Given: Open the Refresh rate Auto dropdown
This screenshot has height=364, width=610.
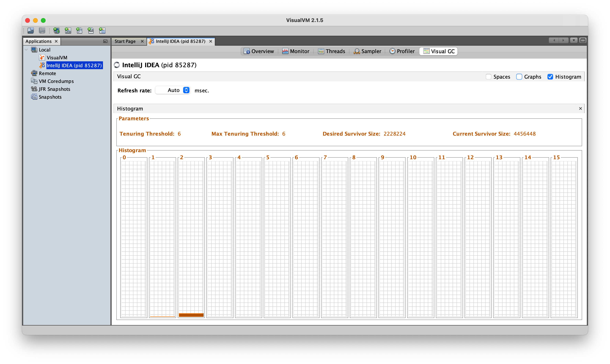Looking at the screenshot, I should tap(173, 90).
